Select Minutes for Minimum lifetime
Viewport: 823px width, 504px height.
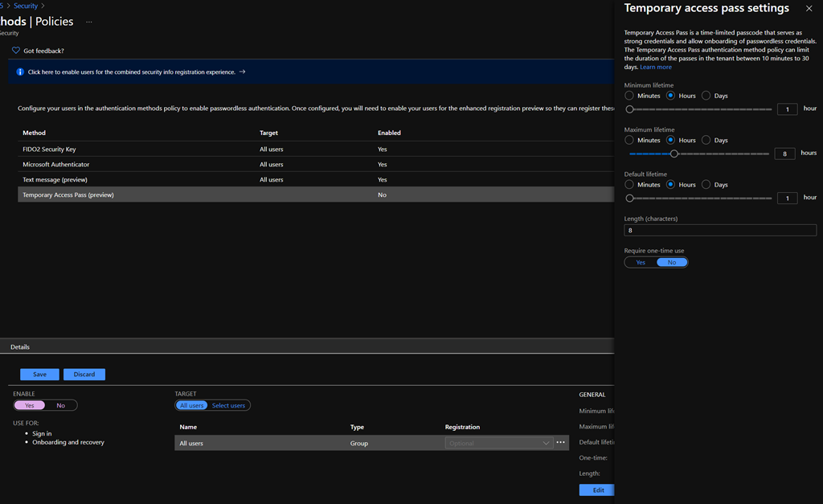tap(630, 96)
